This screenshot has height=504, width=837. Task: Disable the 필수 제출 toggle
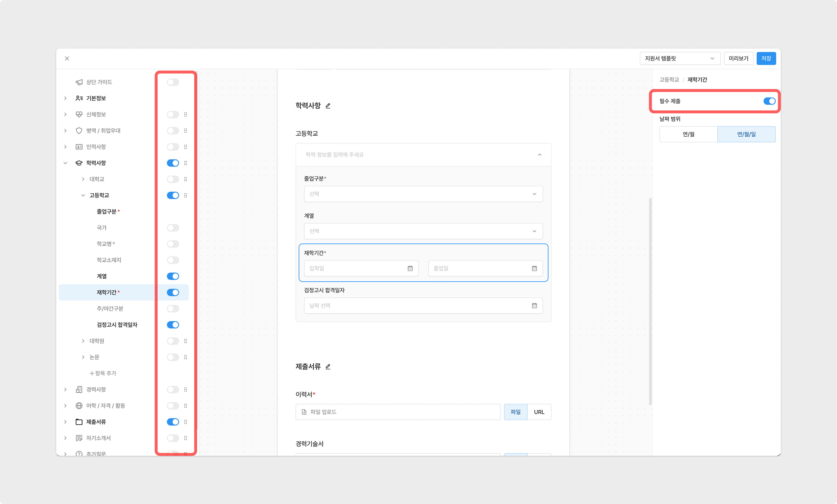769,101
